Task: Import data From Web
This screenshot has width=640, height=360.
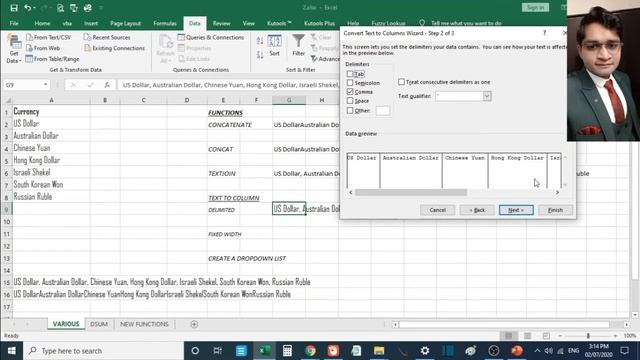Action: tap(43, 48)
